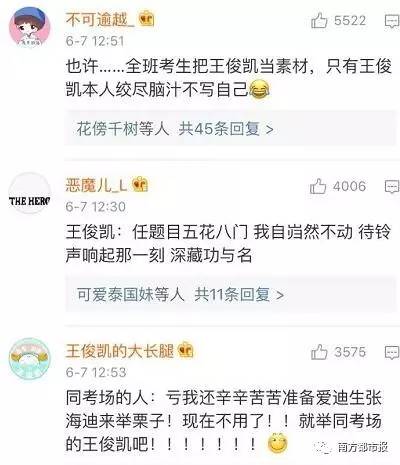Image resolution: width=400 pixels, height=465 pixels.
Task: Tap the cartoon girl avatar of 不可逾越_
Action: tap(30, 27)
